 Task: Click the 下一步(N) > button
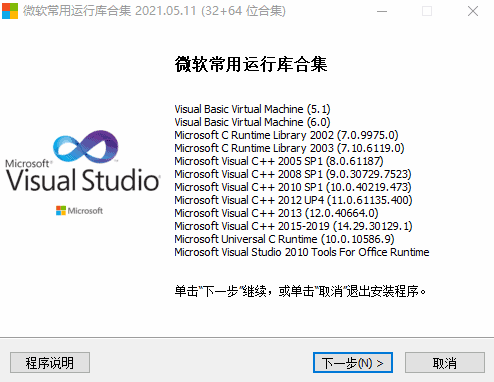353,362
